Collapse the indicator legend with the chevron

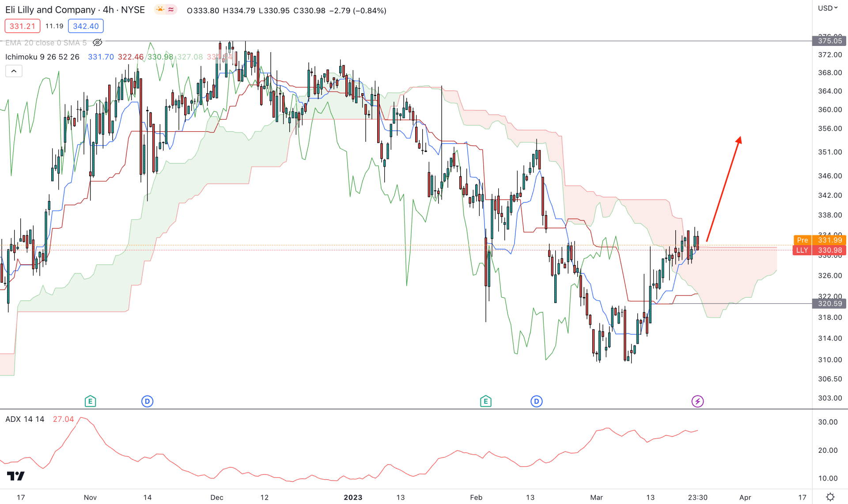[14, 71]
